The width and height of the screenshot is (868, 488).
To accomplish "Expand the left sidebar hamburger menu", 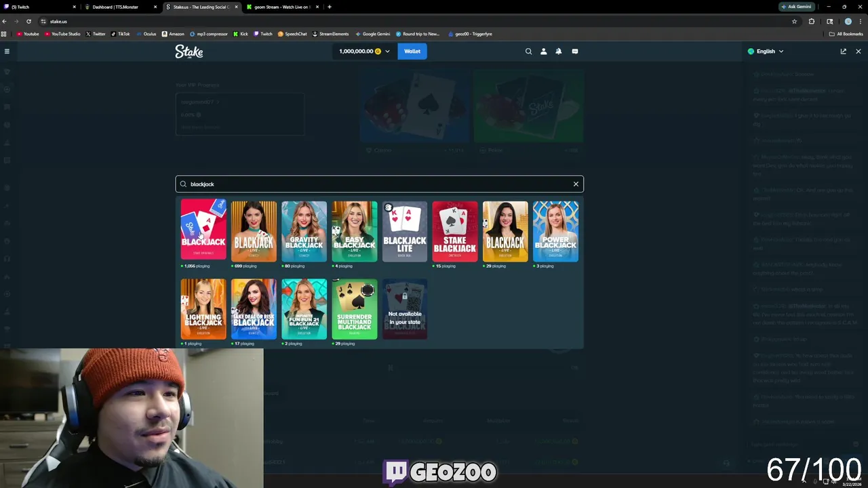I will [x=7, y=52].
